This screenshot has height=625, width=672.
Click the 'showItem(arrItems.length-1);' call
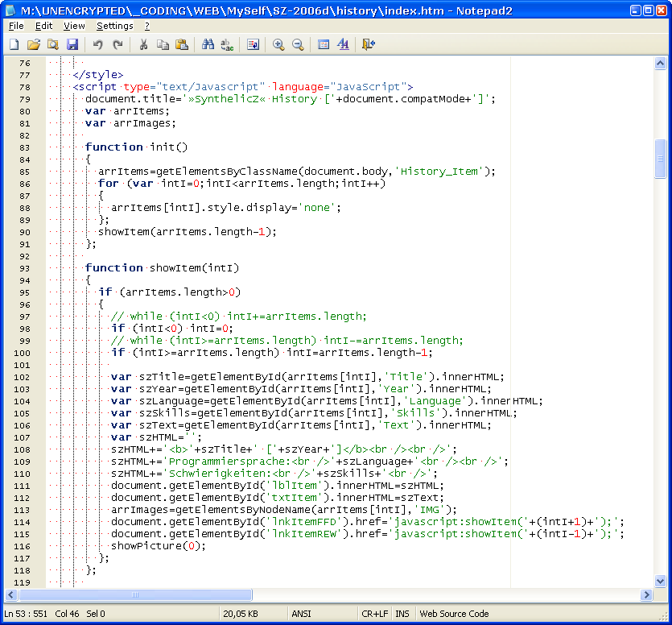coord(188,232)
